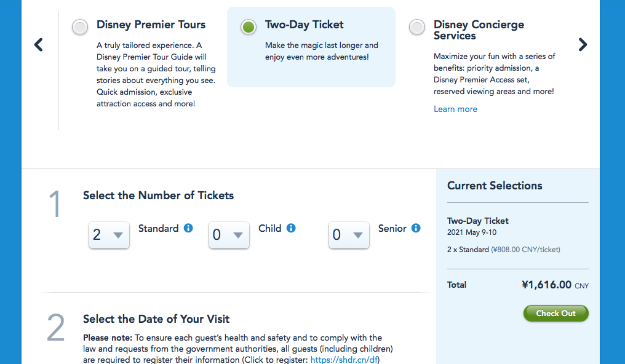Follow the Learn more link
Screen dimensions: 625x364
455,109
